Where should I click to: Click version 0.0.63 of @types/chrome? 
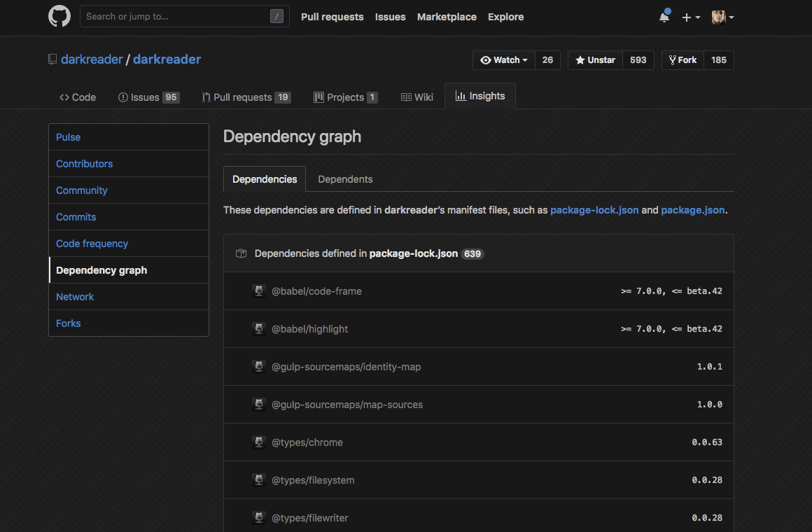(707, 442)
